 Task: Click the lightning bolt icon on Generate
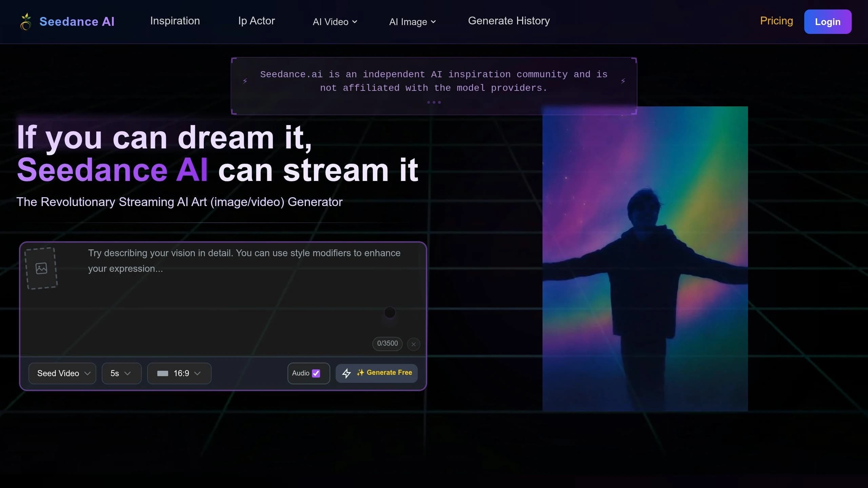pos(346,373)
